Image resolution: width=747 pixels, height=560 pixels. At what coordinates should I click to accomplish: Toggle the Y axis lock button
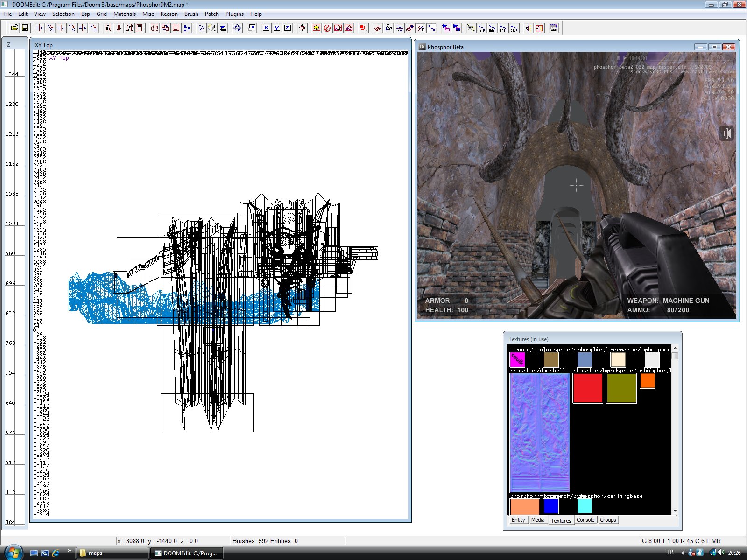[277, 28]
